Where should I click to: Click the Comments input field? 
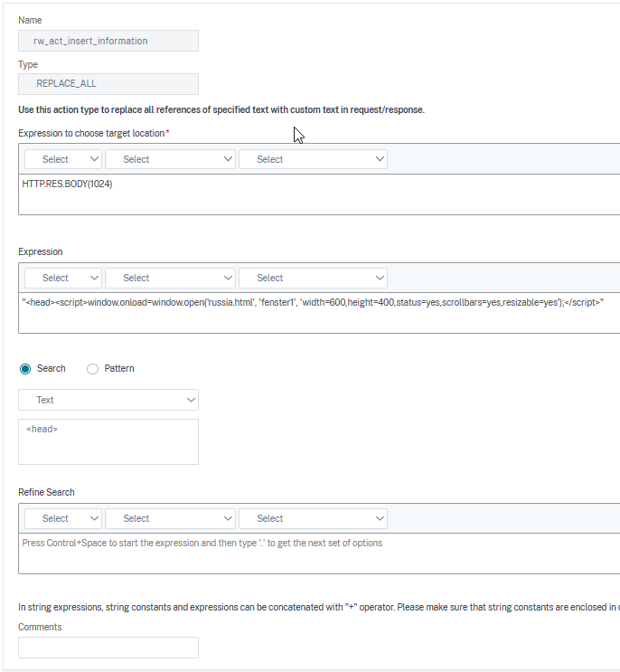click(108, 648)
